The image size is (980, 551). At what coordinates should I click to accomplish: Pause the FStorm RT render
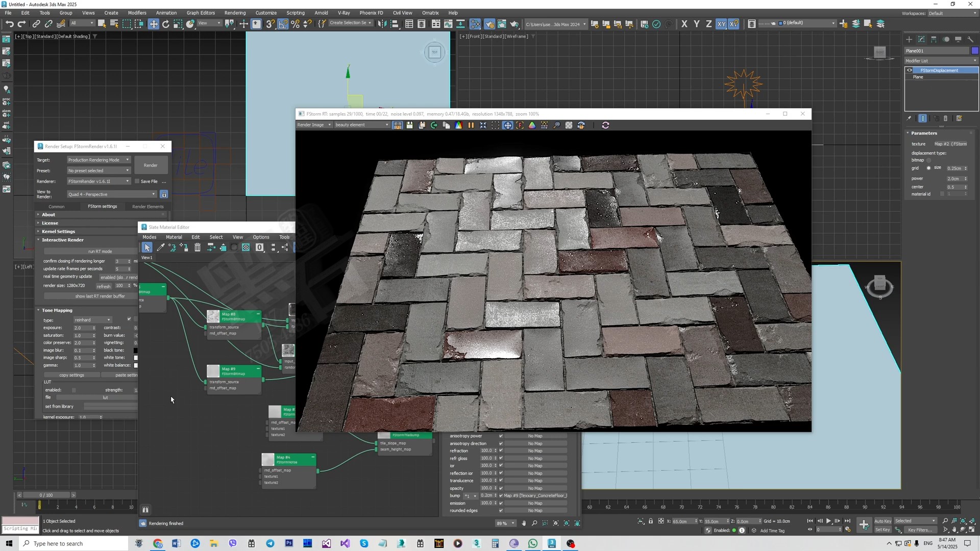[471, 126]
